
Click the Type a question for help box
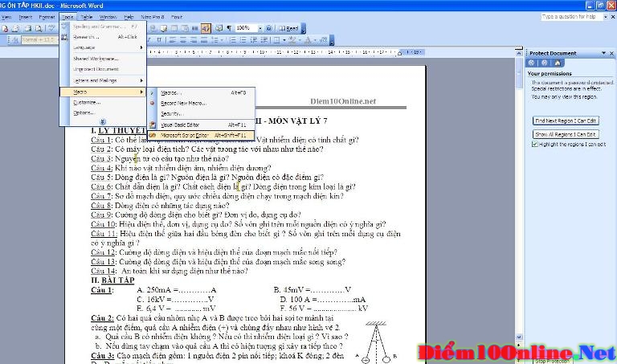pyautogui.click(x=571, y=17)
